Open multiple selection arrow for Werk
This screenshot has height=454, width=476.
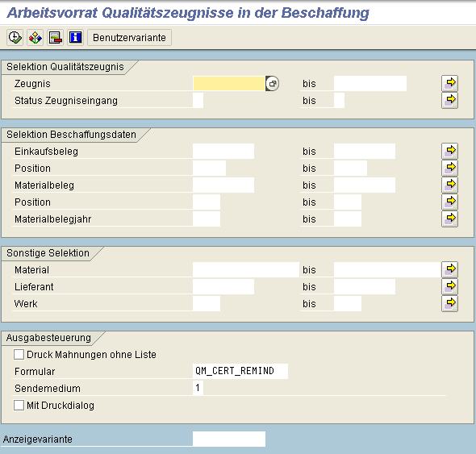[x=449, y=303]
